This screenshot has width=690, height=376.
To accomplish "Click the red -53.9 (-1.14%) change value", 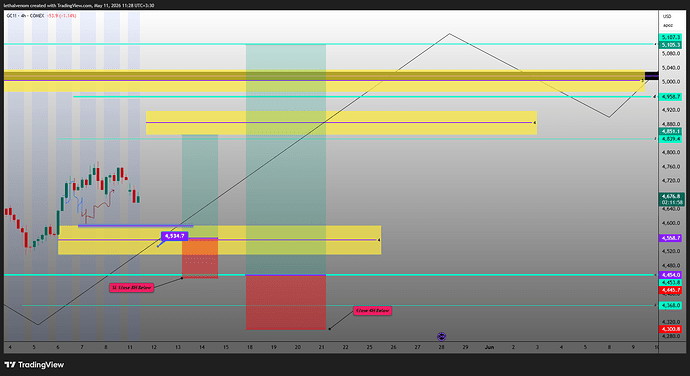I will pos(62,15).
